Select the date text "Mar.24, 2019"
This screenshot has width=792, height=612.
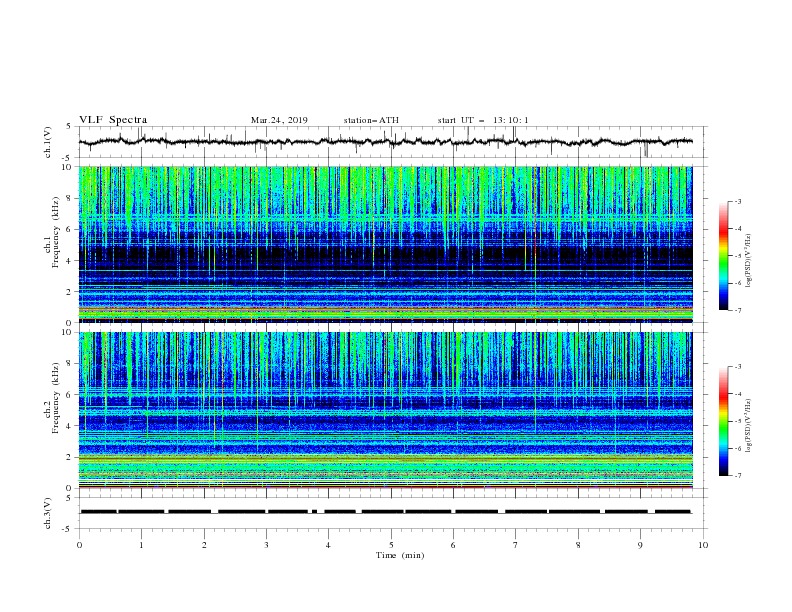coord(279,120)
